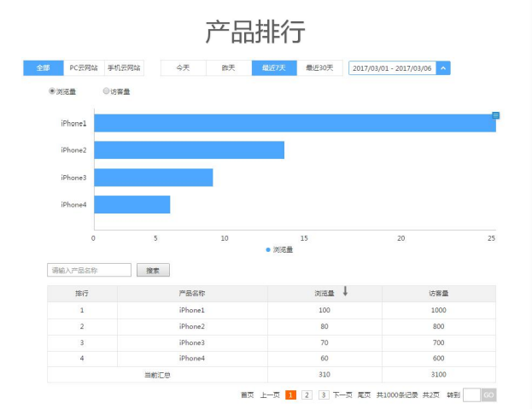Click the iPhone1 bar in the chart
Image resolution: width=532 pixels, height=409 pixels.
pos(295,123)
